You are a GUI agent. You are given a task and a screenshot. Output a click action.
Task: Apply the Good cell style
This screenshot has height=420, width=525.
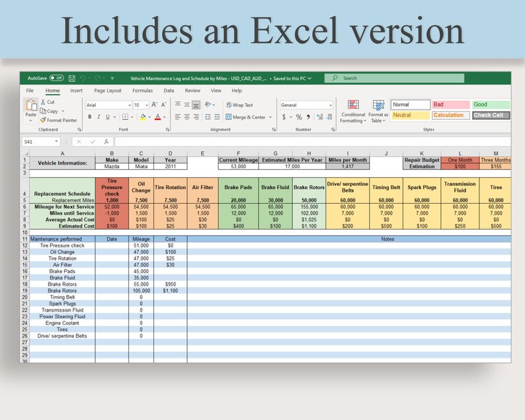pos(491,105)
